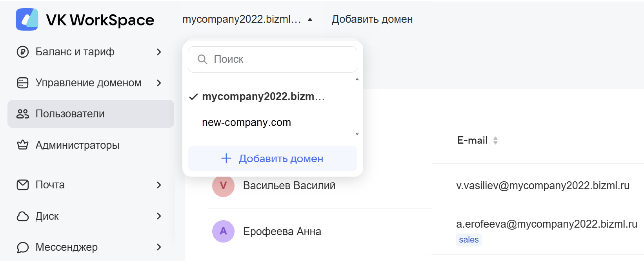
Task: Click the crown icon for Администраторы
Action: click(23, 145)
